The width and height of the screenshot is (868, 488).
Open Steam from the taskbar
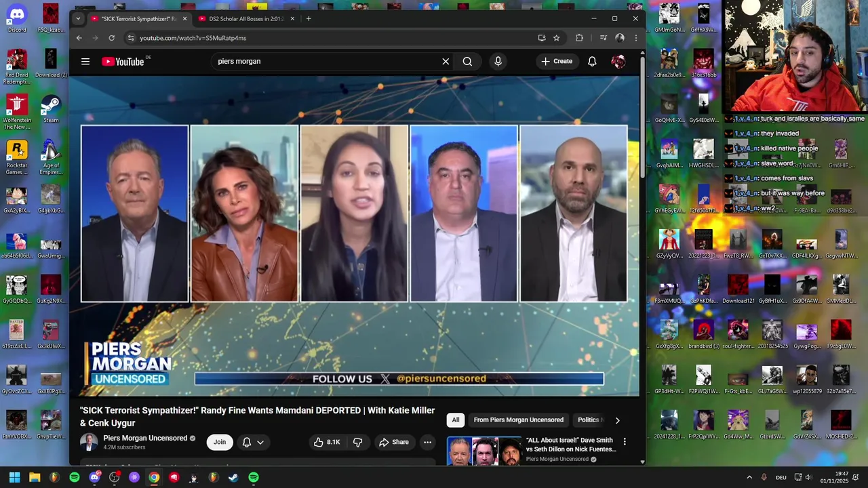coord(233,477)
